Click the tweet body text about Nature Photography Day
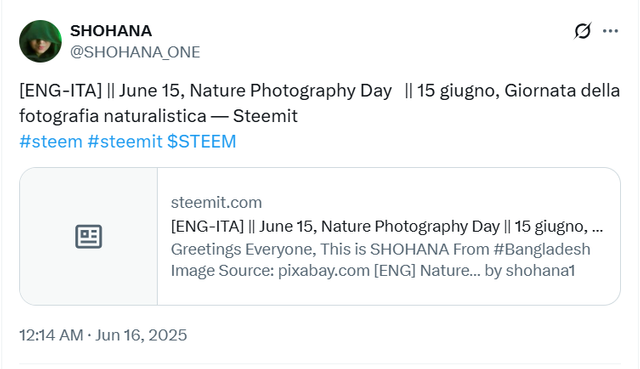This screenshot has width=640, height=369. [320, 103]
